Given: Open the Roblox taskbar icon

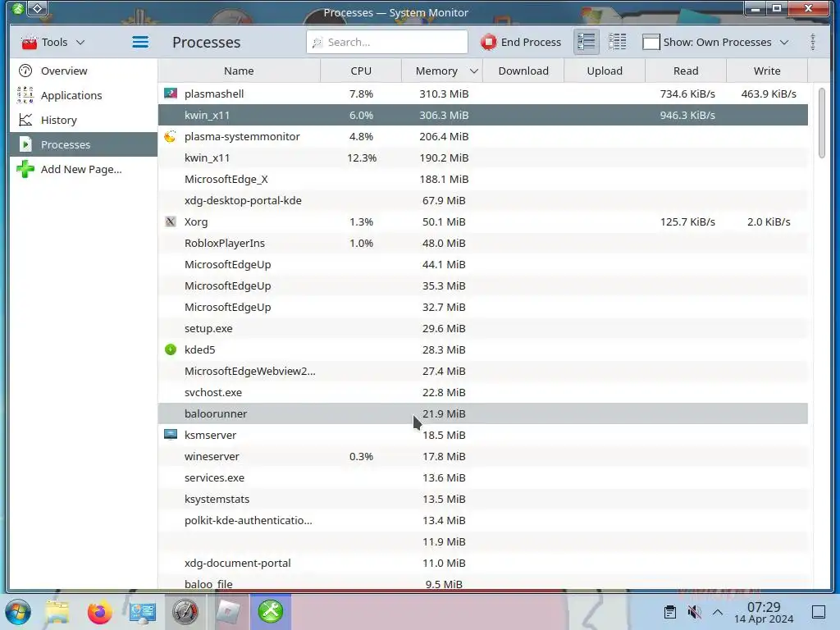Looking at the screenshot, I should click(x=228, y=612).
